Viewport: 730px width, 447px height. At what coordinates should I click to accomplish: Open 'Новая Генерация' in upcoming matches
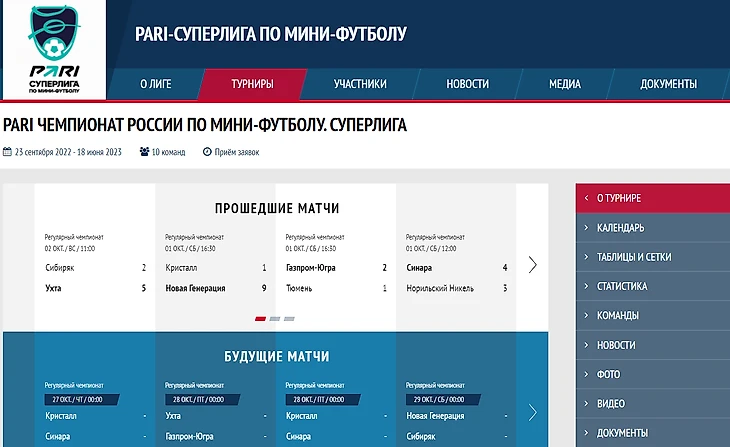click(435, 416)
